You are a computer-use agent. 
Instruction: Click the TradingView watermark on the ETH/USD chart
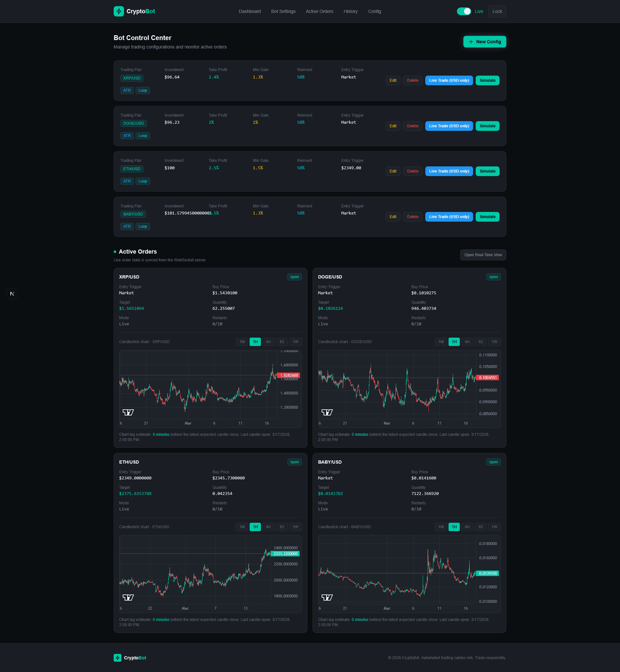tap(129, 597)
